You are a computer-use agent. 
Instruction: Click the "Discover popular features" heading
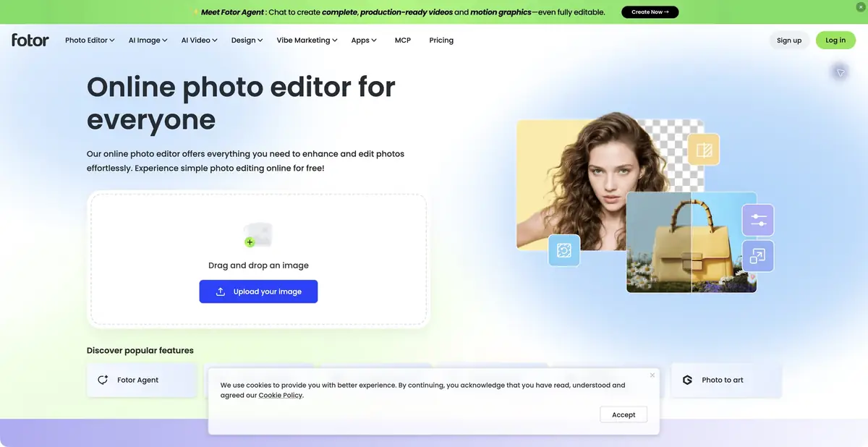coord(140,350)
